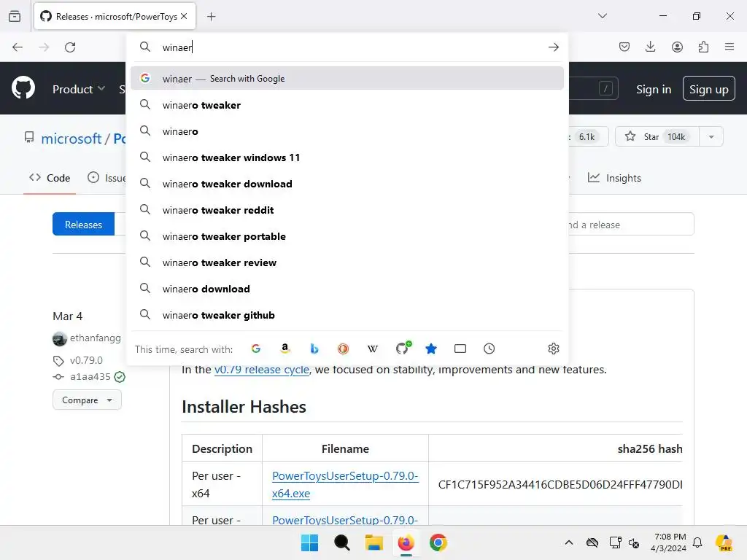Viewport: 747px width, 560px height.
Task: Expand the Compare dropdown
Action: click(87, 400)
